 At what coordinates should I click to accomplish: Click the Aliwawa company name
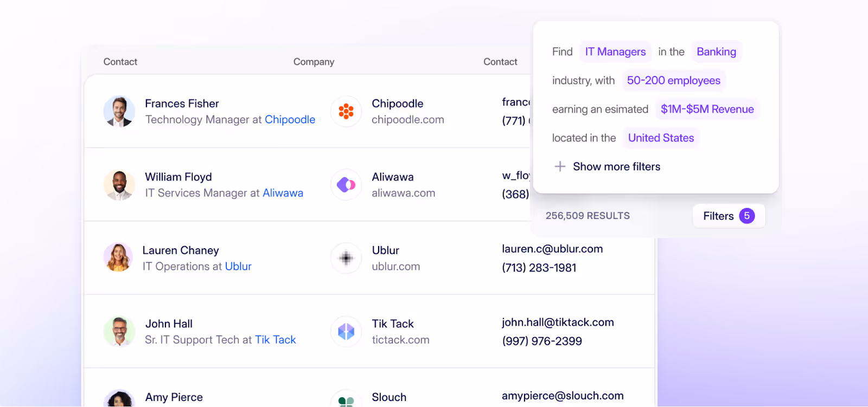pyautogui.click(x=392, y=177)
